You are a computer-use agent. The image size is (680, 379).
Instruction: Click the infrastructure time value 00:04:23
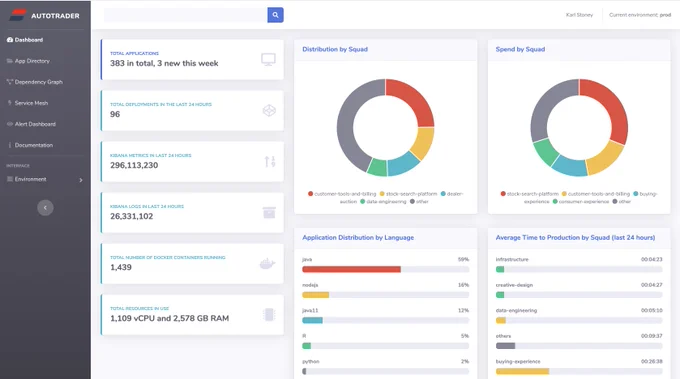[651, 259]
